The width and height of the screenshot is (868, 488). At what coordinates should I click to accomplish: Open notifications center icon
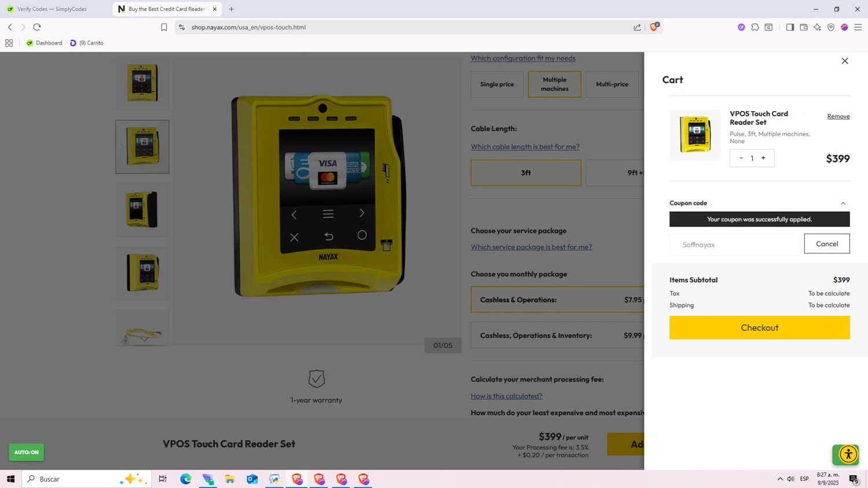click(x=854, y=479)
